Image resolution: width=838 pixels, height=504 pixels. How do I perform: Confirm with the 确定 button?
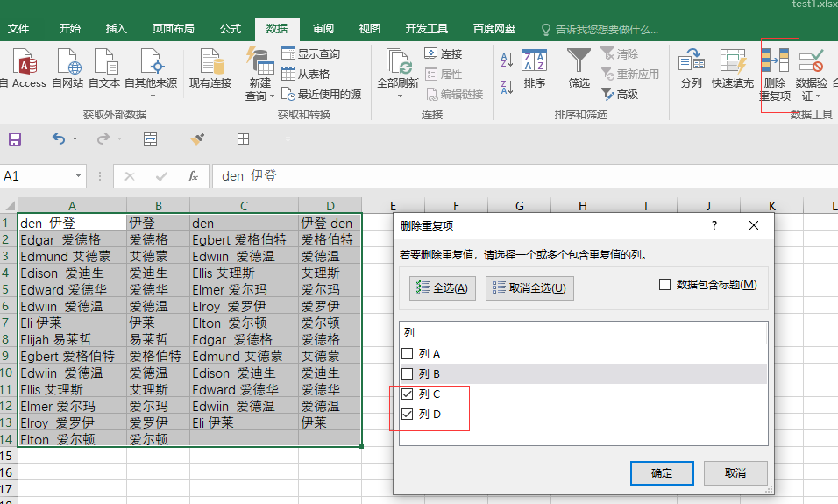(662, 473)
